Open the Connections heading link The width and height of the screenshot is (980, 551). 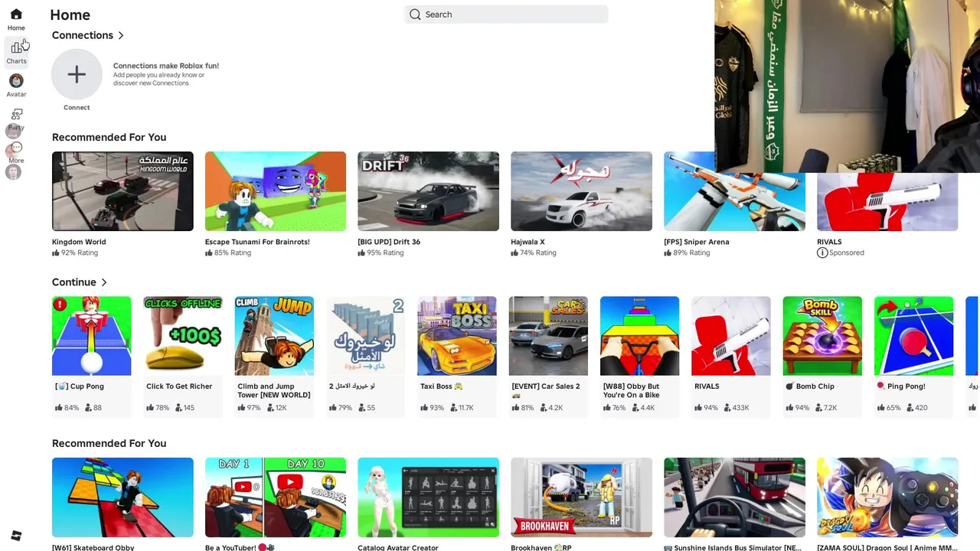pos(82,35)
